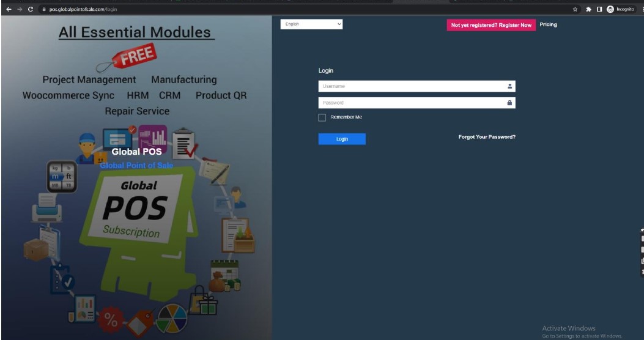644x340 pixels.
Task: Open the English language dropdown
Action: click(312, 24)
